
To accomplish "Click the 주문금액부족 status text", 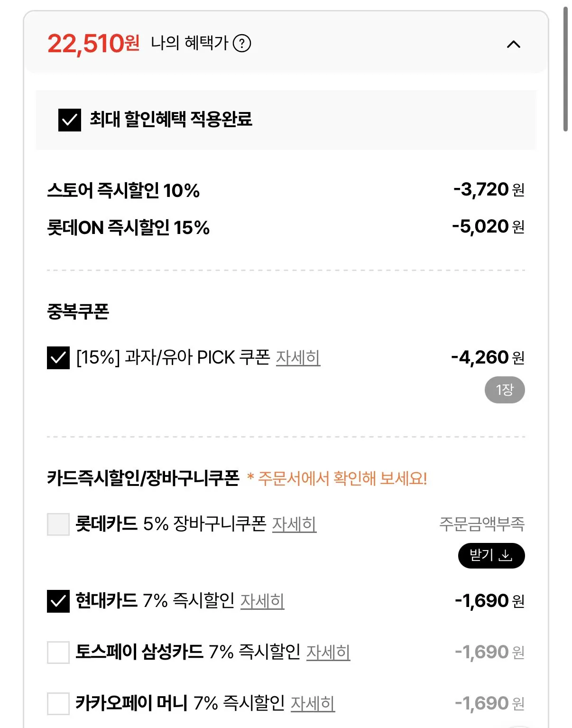I will pos(481,524).
